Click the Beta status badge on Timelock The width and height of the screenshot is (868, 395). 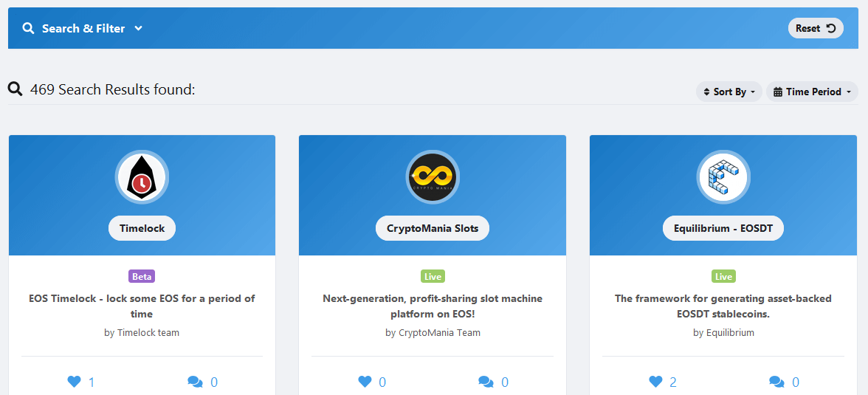coord(142,277)
